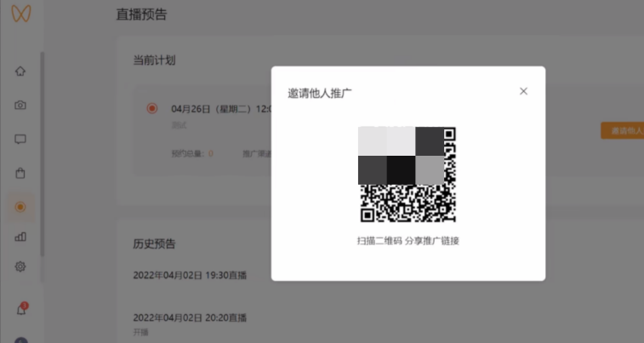Open the notification bell with red badge
Screen dimensions: 644x343
coord(21,309)
